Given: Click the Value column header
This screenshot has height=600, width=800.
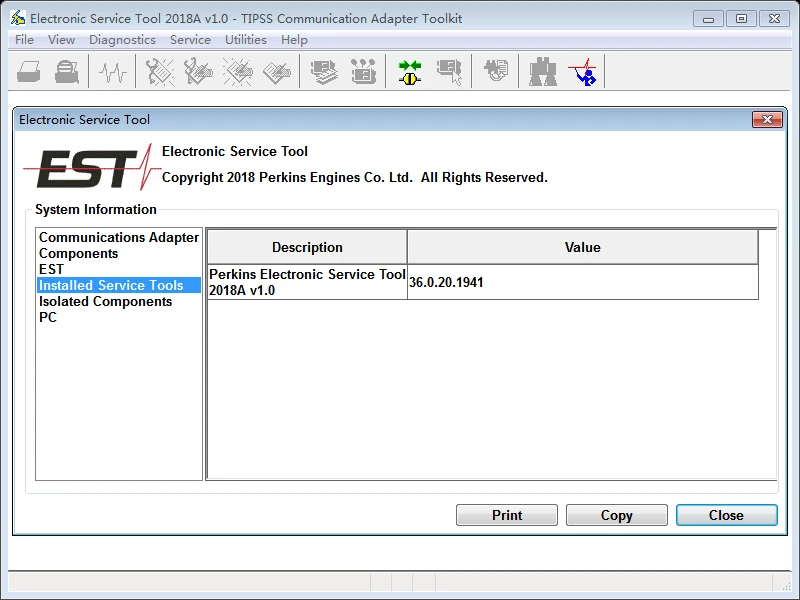Looking at the screenshot, I should pos(583,247).
